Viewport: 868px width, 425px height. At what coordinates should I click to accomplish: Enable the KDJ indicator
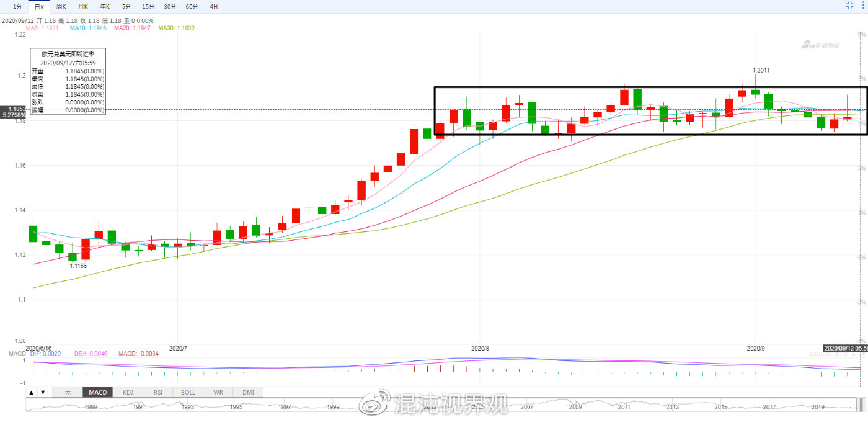tap(128, 392)
